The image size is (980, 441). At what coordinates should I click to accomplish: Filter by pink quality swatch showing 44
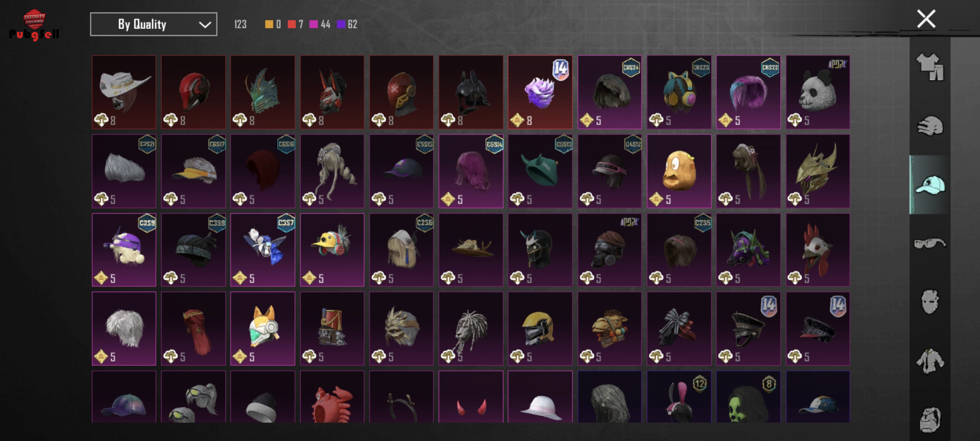click(x=314, y=24)
